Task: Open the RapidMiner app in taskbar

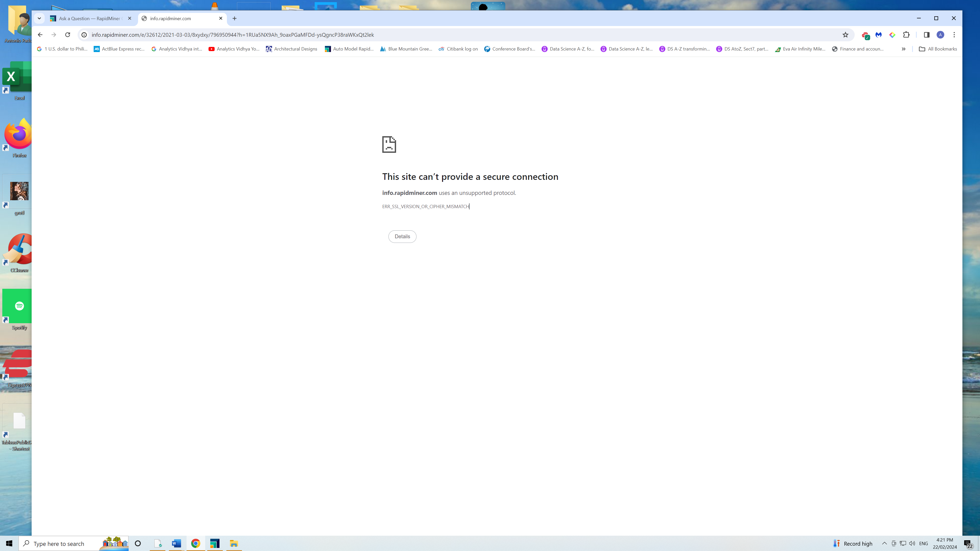Action: click(x=215, y=543)
